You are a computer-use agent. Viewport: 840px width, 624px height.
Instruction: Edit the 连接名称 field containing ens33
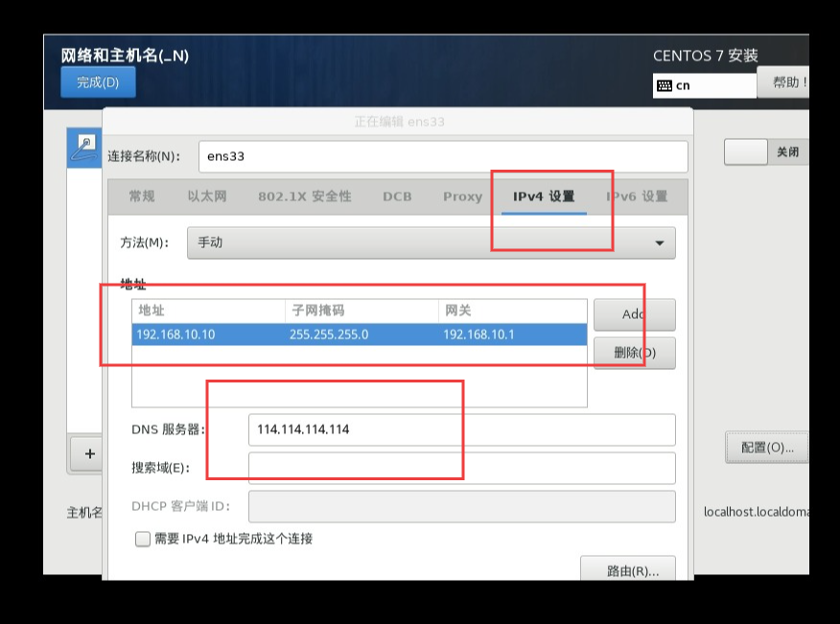coord(443,156)
